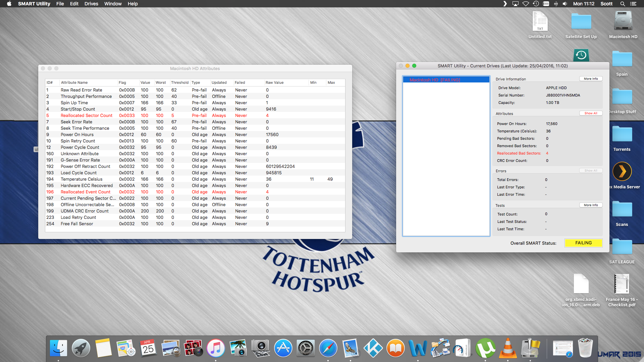The image size is (644, 362).
Task: Open Macintosh HD drive on desktop
Action: click(623, 21)
